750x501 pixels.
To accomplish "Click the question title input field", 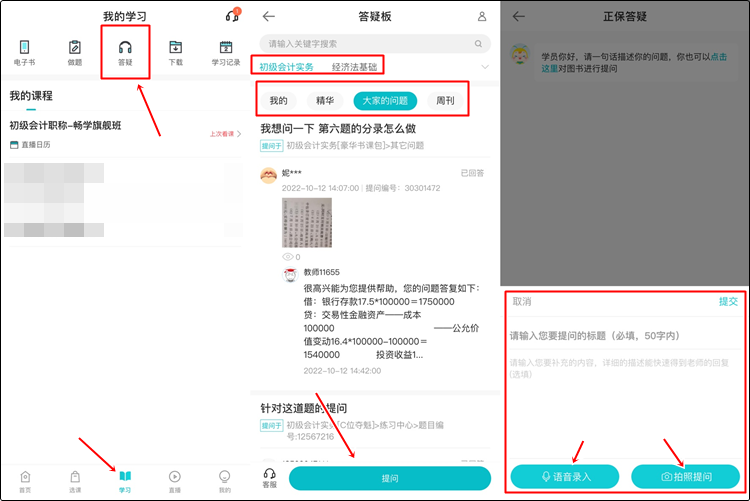I will [624, 336].
